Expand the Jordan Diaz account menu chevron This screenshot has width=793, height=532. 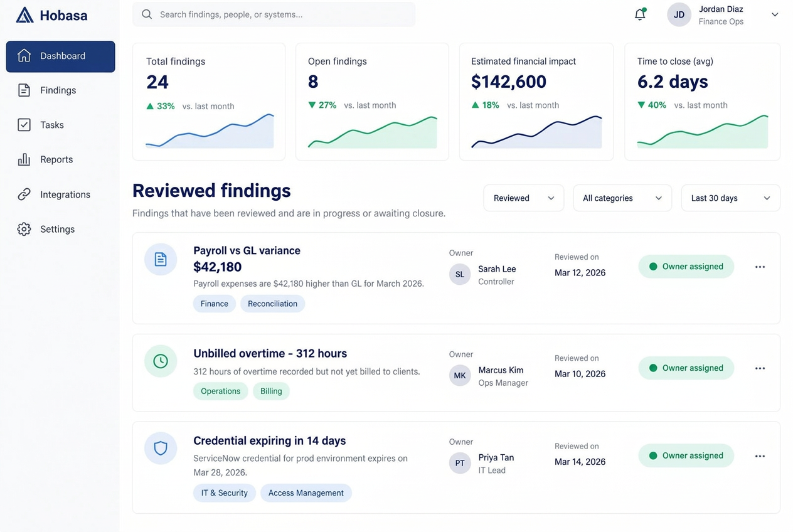point(775,14)
